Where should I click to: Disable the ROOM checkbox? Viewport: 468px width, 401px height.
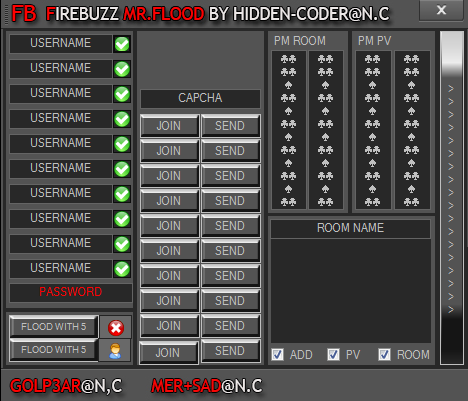(384, 354)
